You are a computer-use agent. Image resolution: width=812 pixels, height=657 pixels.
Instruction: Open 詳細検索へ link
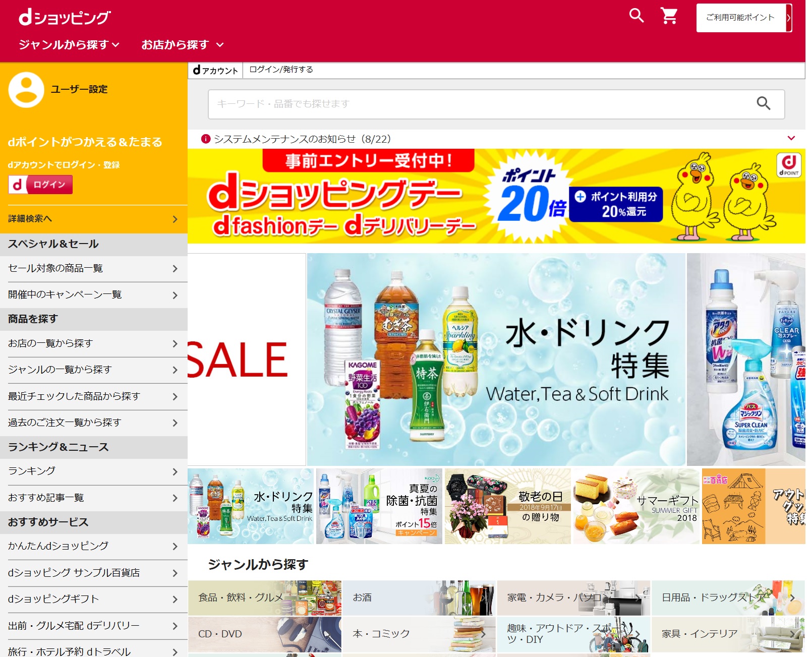pyautogui.click(x=94, y=219)
